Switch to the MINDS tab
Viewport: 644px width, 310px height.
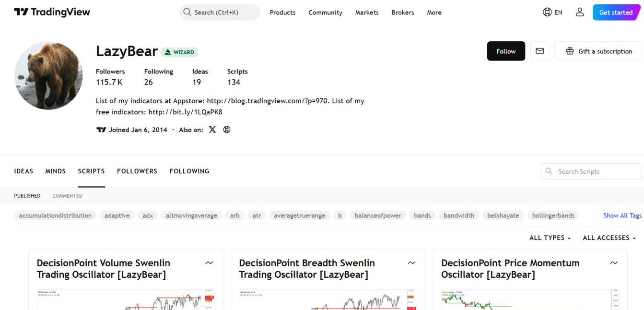click(x=56, y=171)
